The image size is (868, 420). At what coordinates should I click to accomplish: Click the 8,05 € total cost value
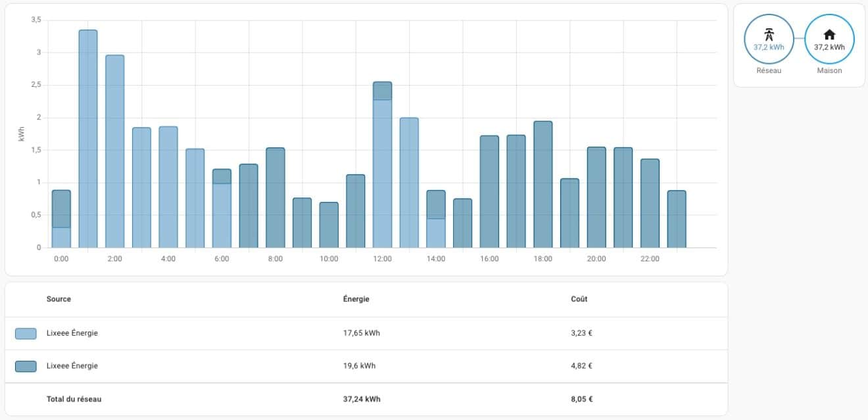[x=581, y=399]
